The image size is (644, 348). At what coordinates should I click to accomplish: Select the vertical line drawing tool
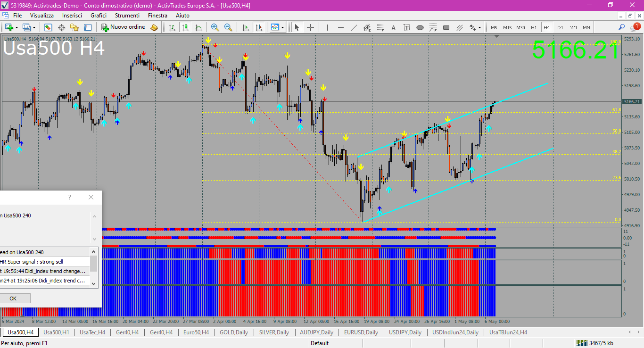tap(327, 27)
